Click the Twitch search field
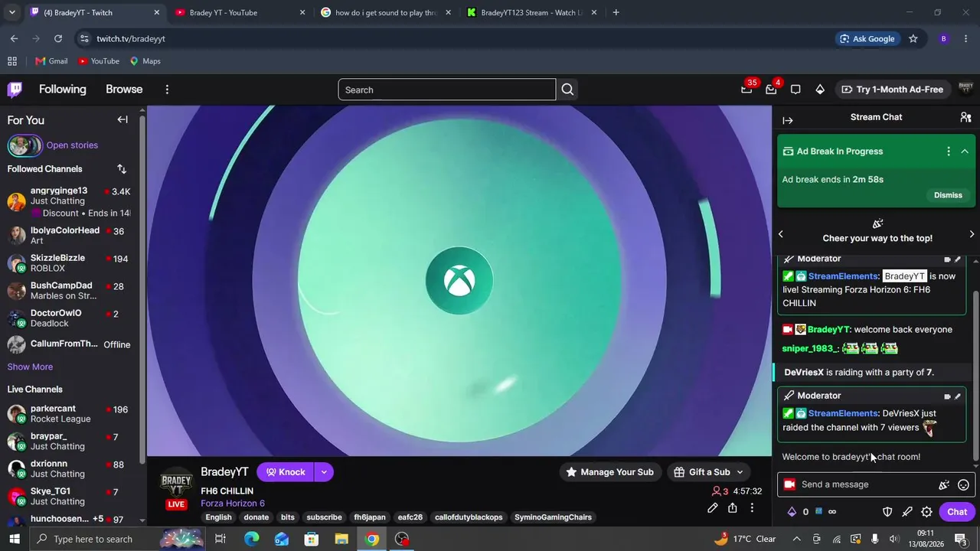Screen dimensions: 980x551 tap(447, 90)
